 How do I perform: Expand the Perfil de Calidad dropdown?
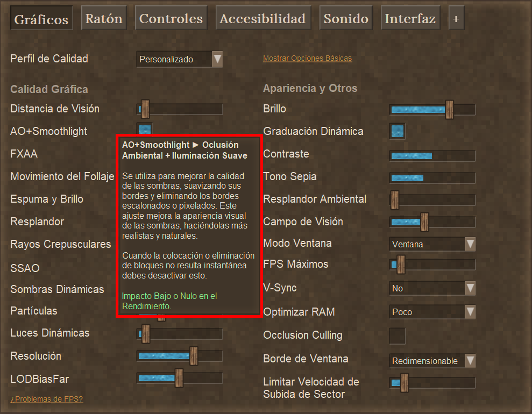[x=179, y=59]
